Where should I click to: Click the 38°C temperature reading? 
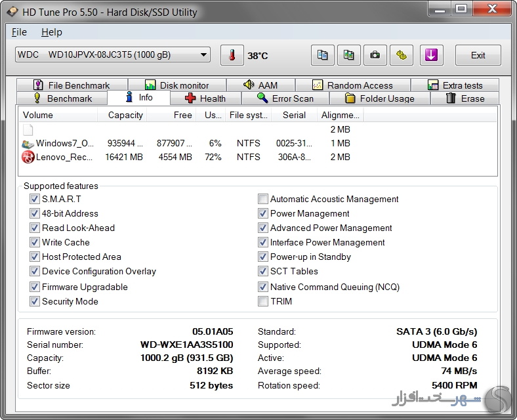(x=257, y=56)
